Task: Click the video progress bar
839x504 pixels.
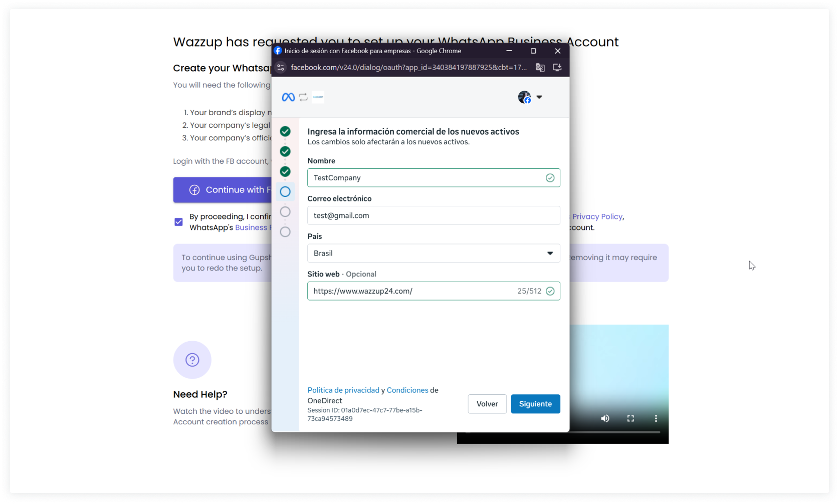Action: (x=615, y=432)
